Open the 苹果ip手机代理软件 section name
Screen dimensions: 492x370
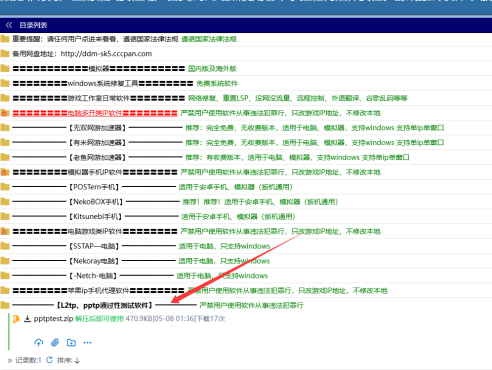tap(99, 290)
